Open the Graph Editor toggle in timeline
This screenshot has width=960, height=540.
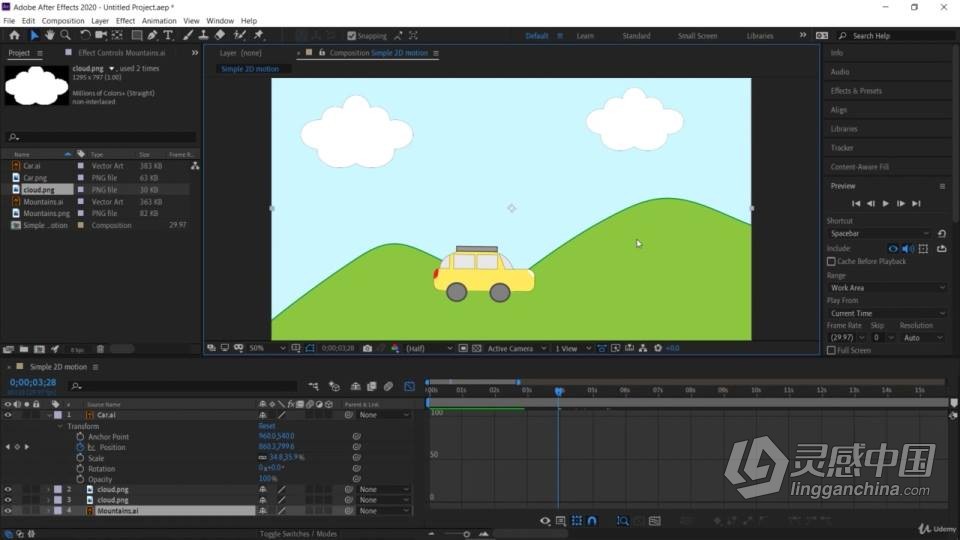(x=410, y=386)
